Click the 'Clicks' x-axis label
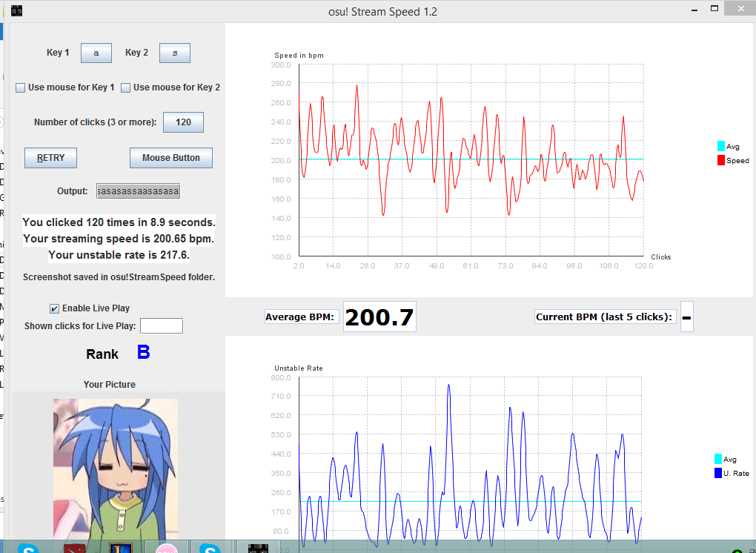The height and width of the screenshot is (553, 756). [x=660, y=257]
